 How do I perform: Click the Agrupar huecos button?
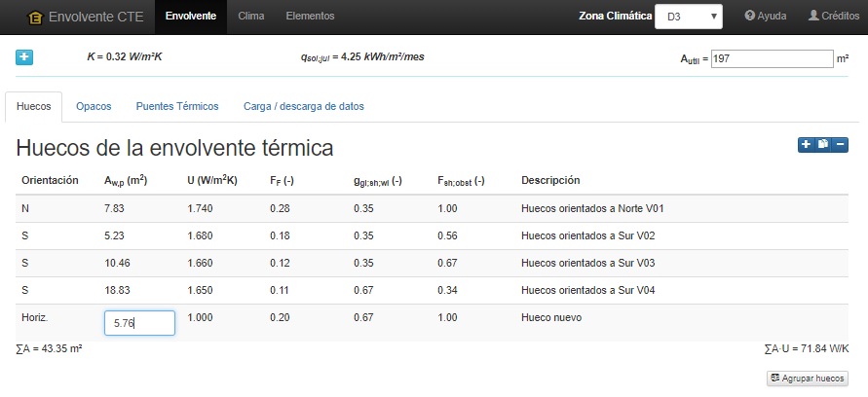click(x=807, y=379)
